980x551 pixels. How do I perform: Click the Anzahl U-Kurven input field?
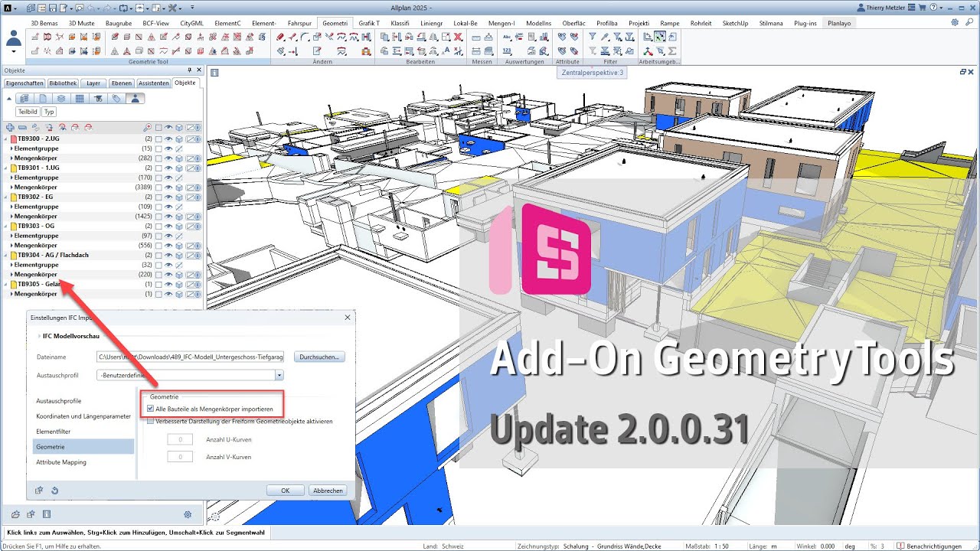tap(180, 439)
